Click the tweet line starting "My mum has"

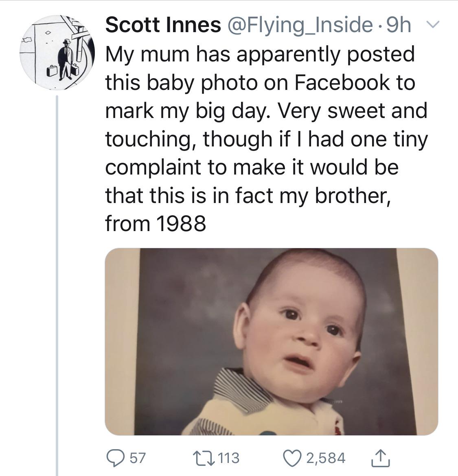click(260, 54)
